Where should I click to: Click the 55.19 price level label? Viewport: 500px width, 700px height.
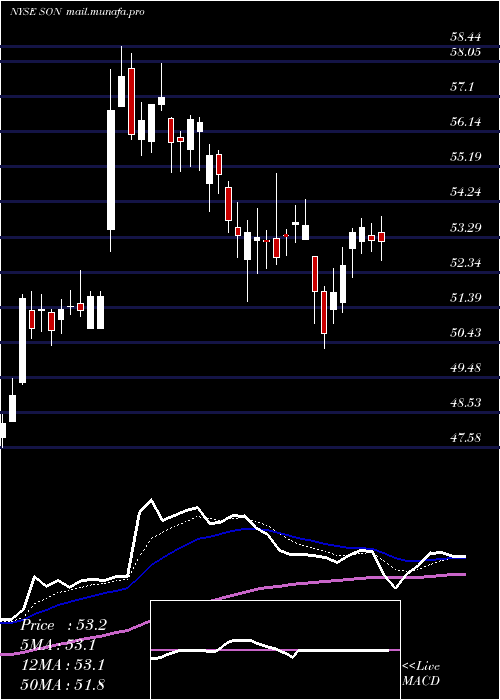(x=465, y=157)
